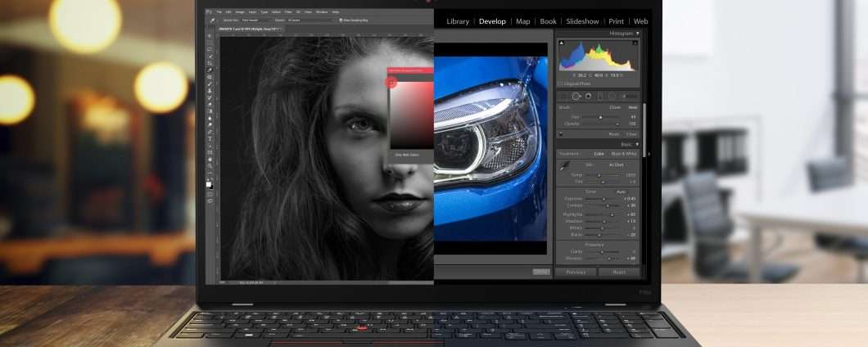Screen dimensions: 868x347
Task: Enable the Original Photo checkbox
Action: point(561,83)
